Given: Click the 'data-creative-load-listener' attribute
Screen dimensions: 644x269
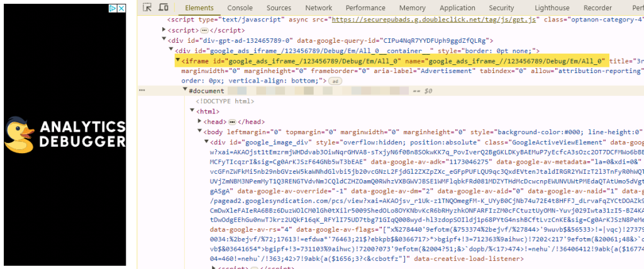Looking at the screenshot, I should point(469,259).
